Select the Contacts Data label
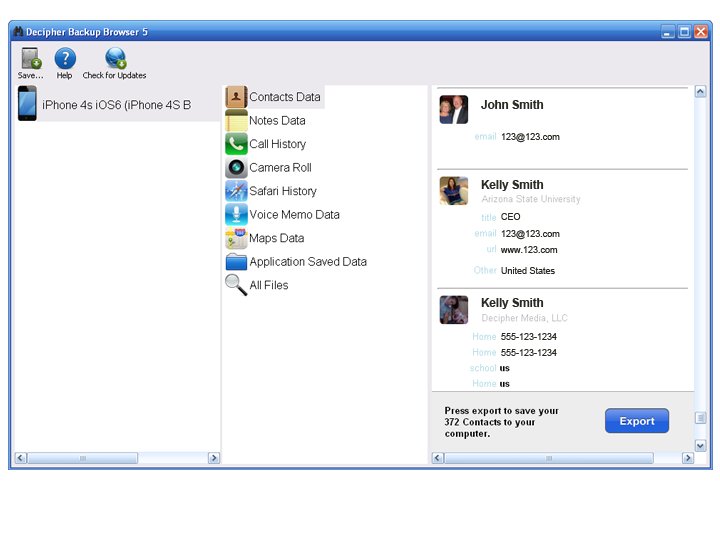Viewport: 720px width, 536px height. [x=285, y=97]
